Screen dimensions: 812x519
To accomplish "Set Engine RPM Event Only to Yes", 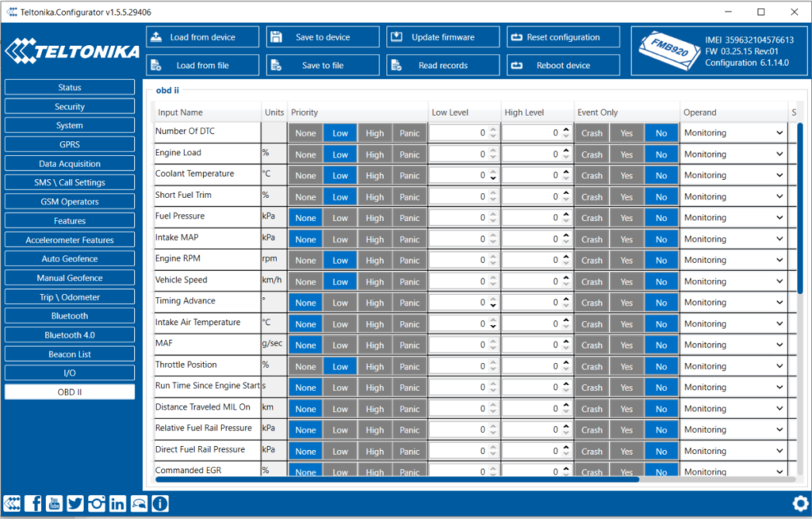I will tap(626, 261).
